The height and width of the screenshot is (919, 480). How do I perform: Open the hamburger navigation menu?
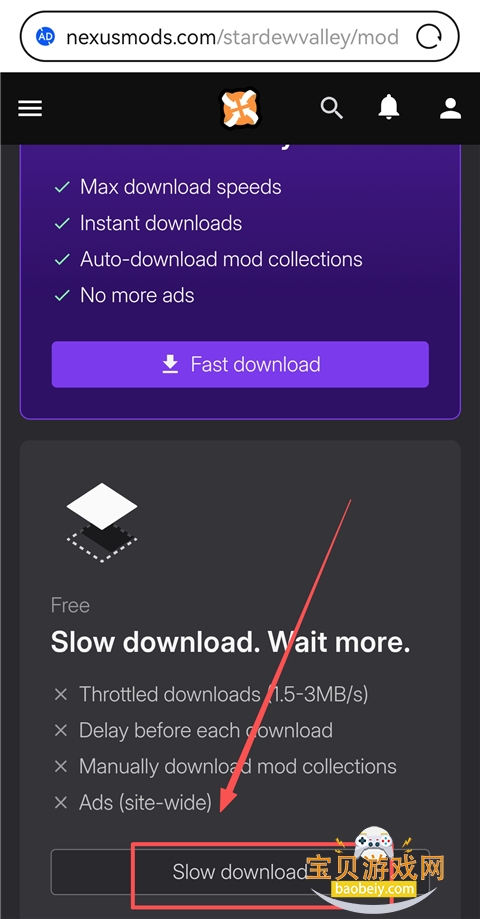point(30,108)
